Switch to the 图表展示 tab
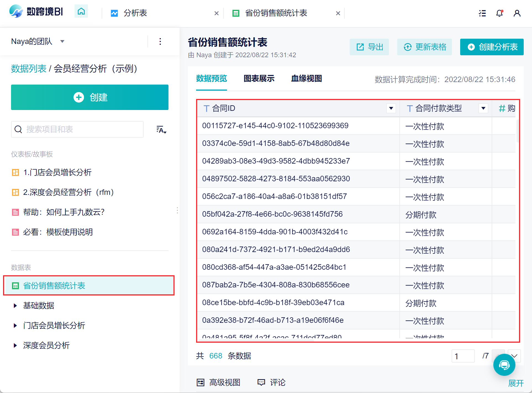532x393 pixels. (259, 79)
